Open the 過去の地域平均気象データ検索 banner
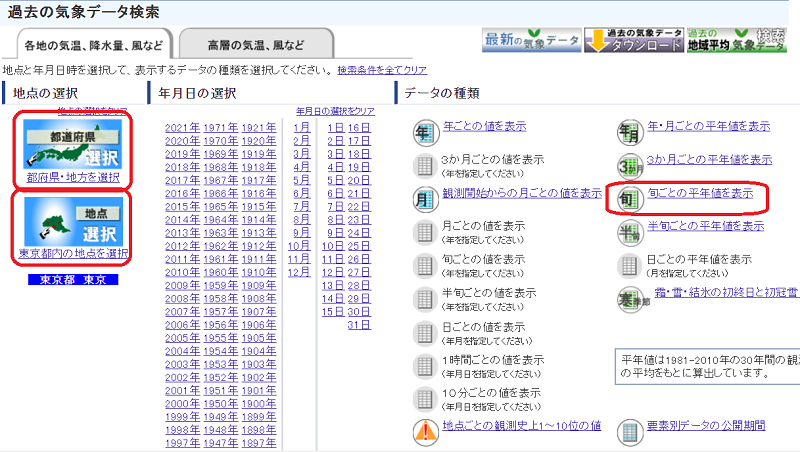This screenshot has height=452, width=800. pos(736,40)
